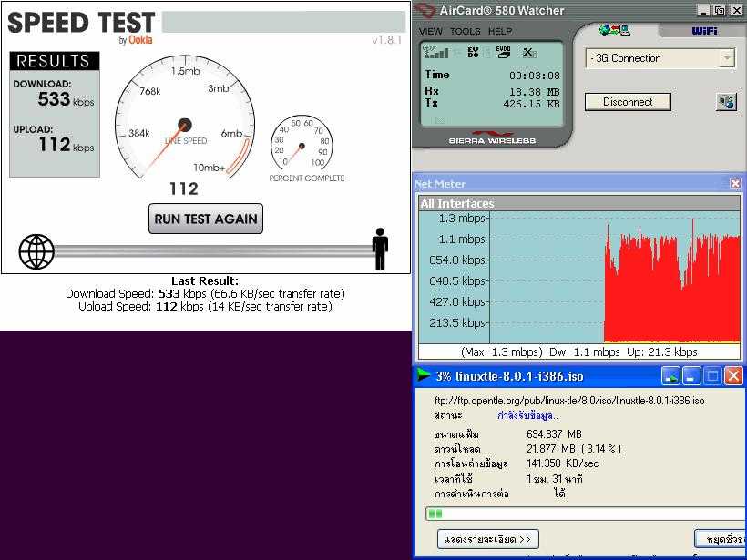
Task: Click the AirCard Watcher compact-view button
Action: pyautogui.click(x=720, y=11)
